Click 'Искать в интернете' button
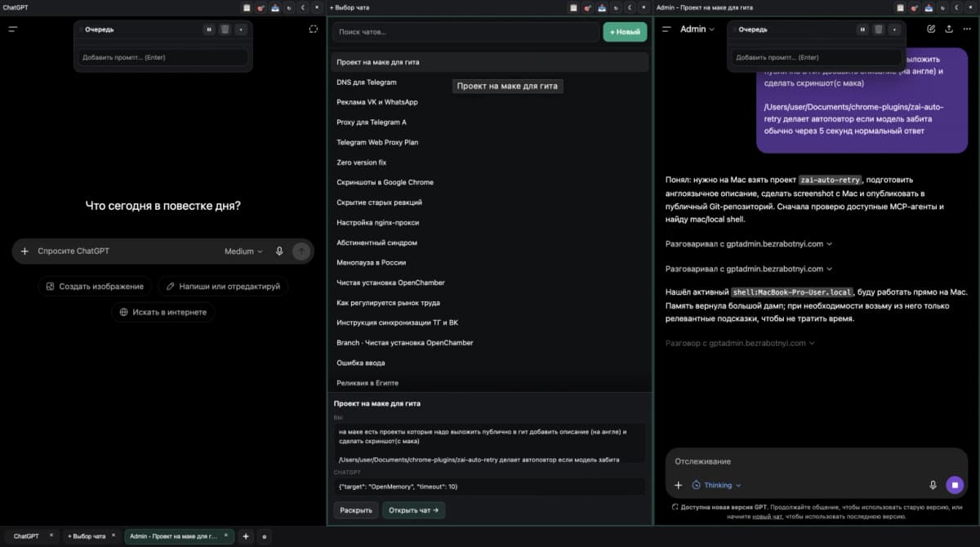 pyautogui.click(x=163, y=312)
